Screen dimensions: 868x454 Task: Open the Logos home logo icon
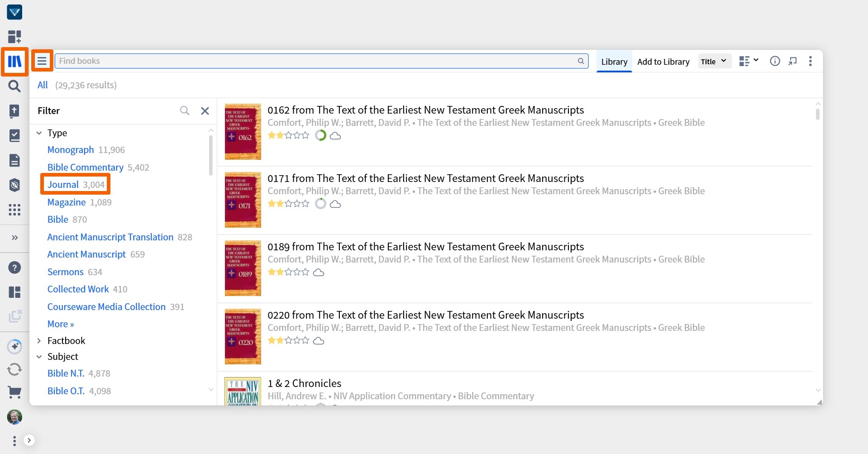14,12
